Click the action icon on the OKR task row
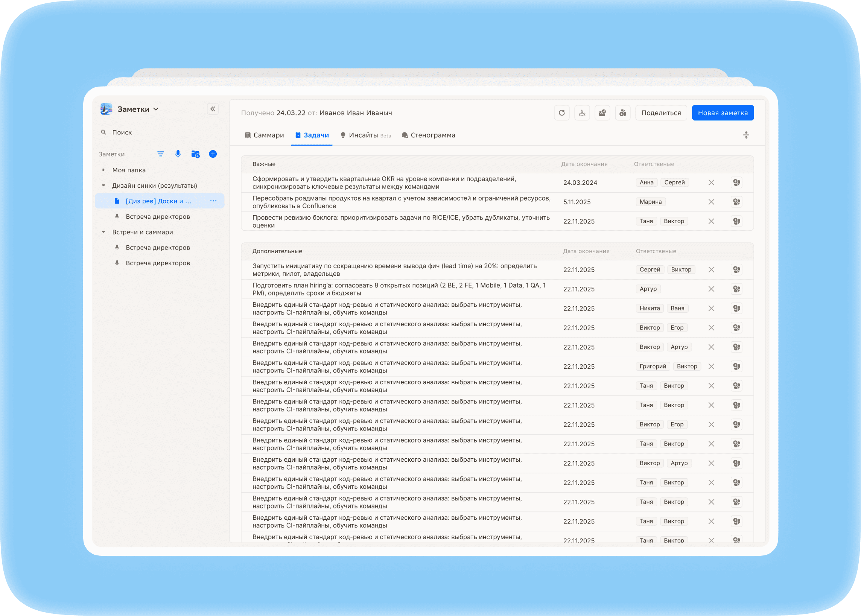 coord(736,183)
